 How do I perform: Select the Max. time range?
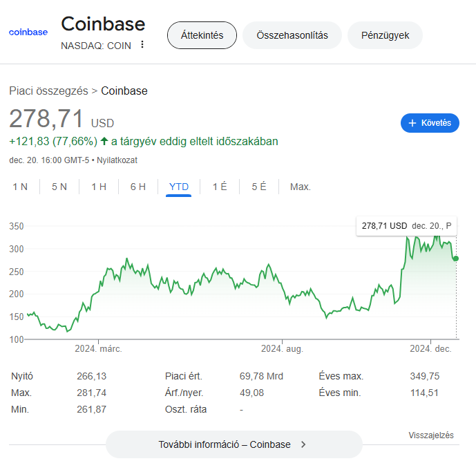[x=301, y=187]
